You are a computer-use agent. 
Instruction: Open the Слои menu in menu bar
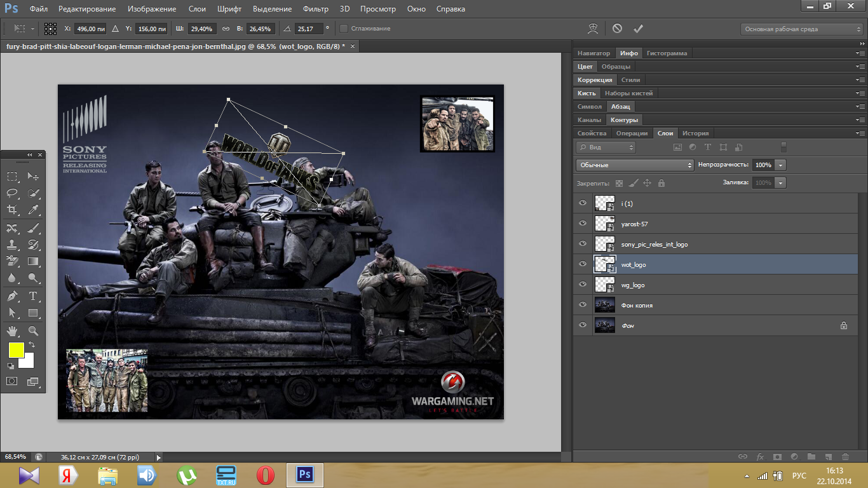click(197, 9)
